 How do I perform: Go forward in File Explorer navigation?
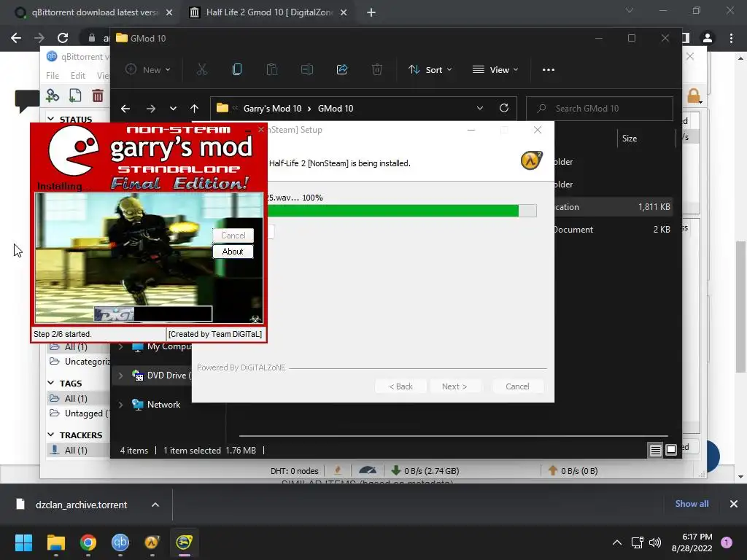click(150, 109)
